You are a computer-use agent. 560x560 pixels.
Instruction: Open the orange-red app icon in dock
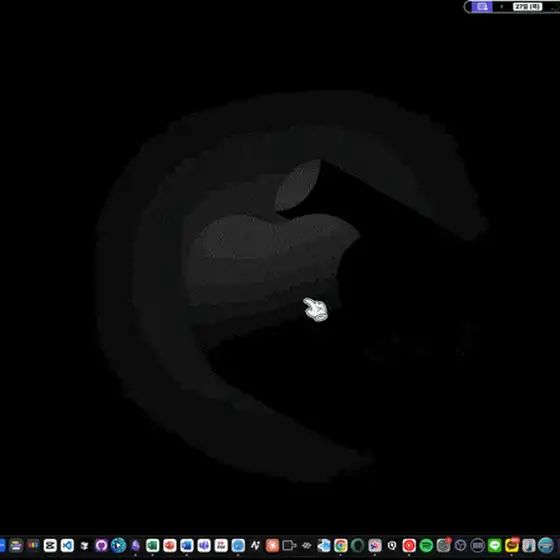tap(272, 545)
